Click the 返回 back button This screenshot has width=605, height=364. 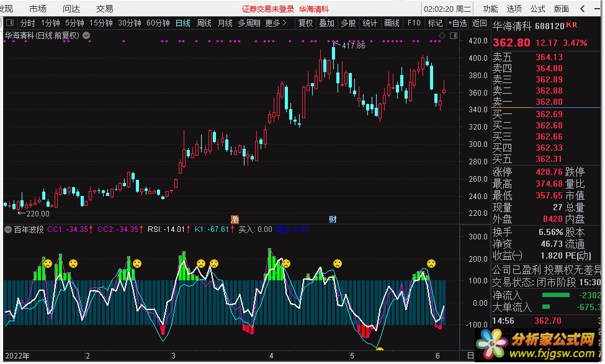coord(479,23)
